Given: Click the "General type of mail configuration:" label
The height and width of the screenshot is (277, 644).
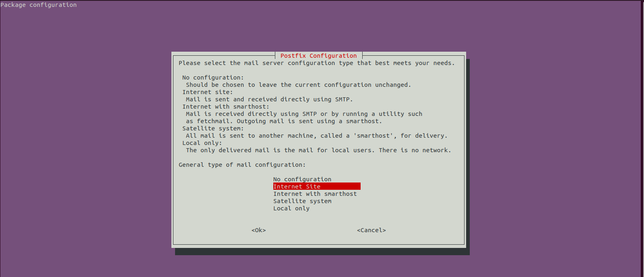Looking at the screenshot, I should [242, 165].
